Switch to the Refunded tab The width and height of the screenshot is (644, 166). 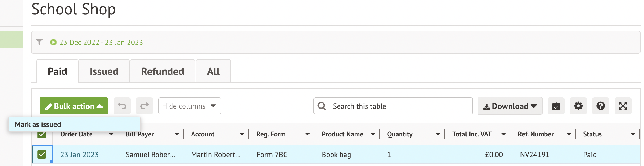pyautogui.click(x=162, y=71)
